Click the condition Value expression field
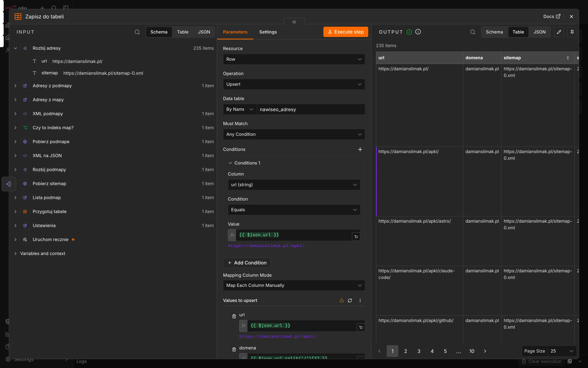588x368 pixels. (x=294, y=235)
